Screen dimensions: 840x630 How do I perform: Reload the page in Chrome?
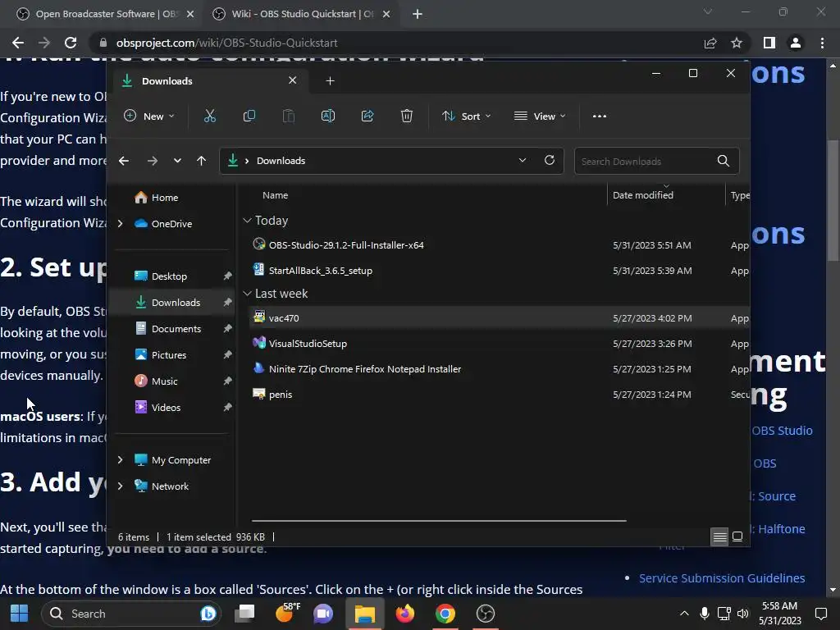71,43
